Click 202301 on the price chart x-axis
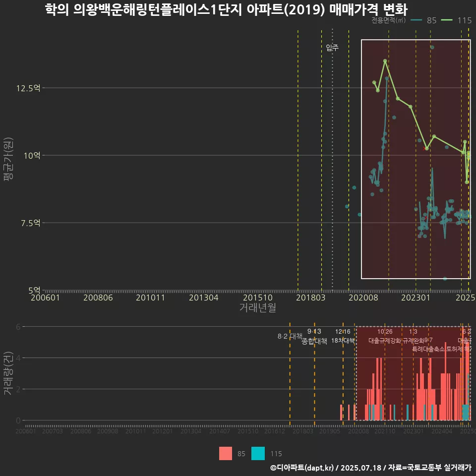The image size is (476, 476). pos(416,297)
